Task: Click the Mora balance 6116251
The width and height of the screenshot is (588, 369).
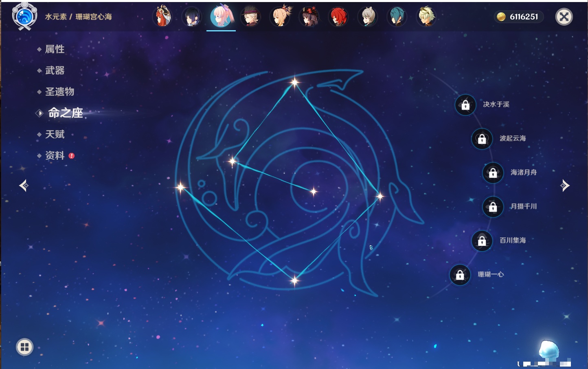Action: [x=518, y=17]
